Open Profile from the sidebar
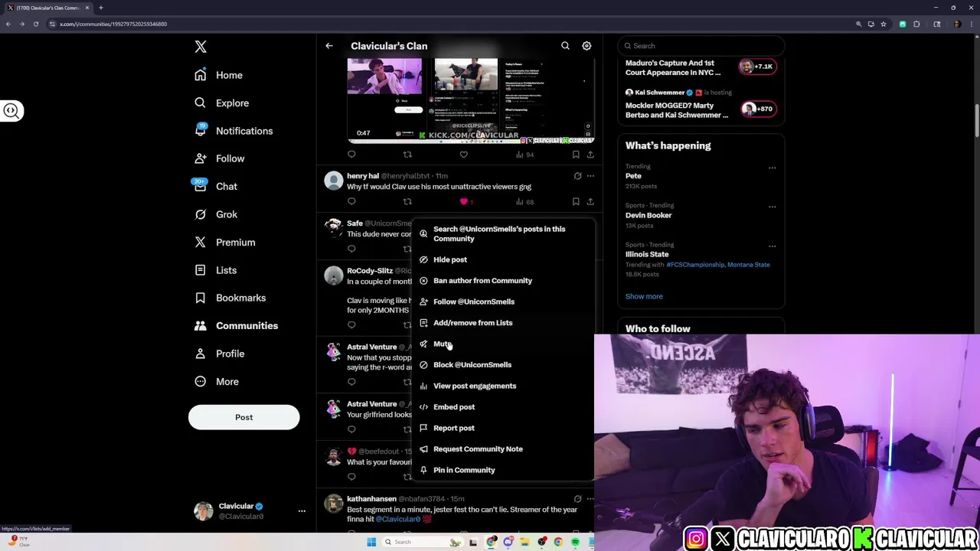Screen dimensions: 980x551 (220, 354)
